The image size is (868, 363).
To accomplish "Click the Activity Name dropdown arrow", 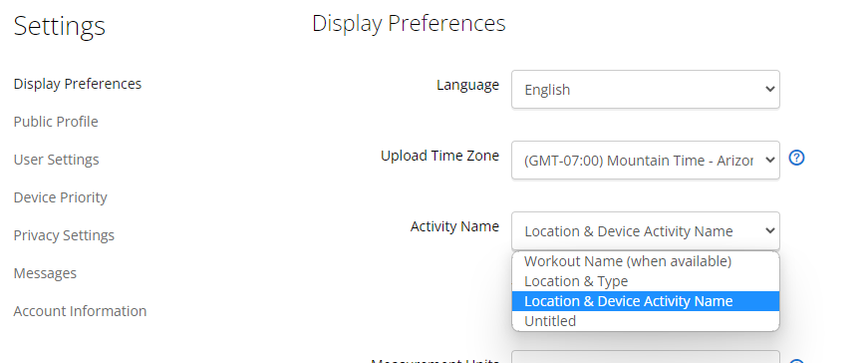I will tap(769, 231).
